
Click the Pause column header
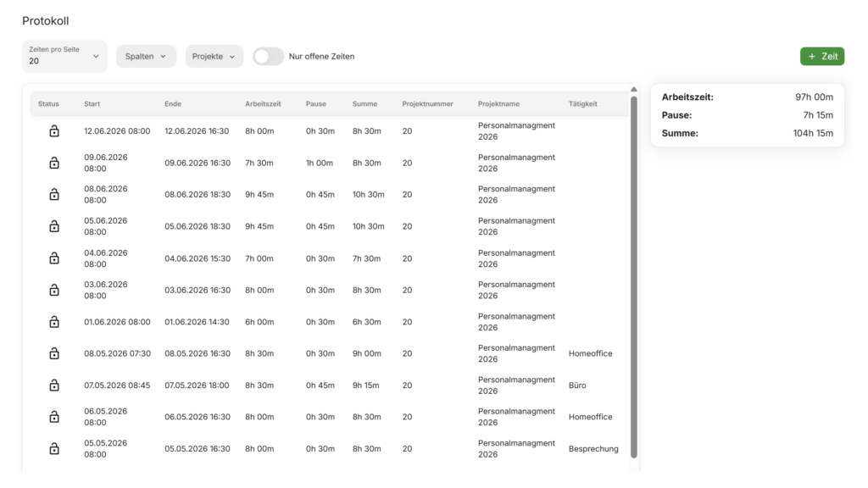pyautogui.click(x=316, y=104)
